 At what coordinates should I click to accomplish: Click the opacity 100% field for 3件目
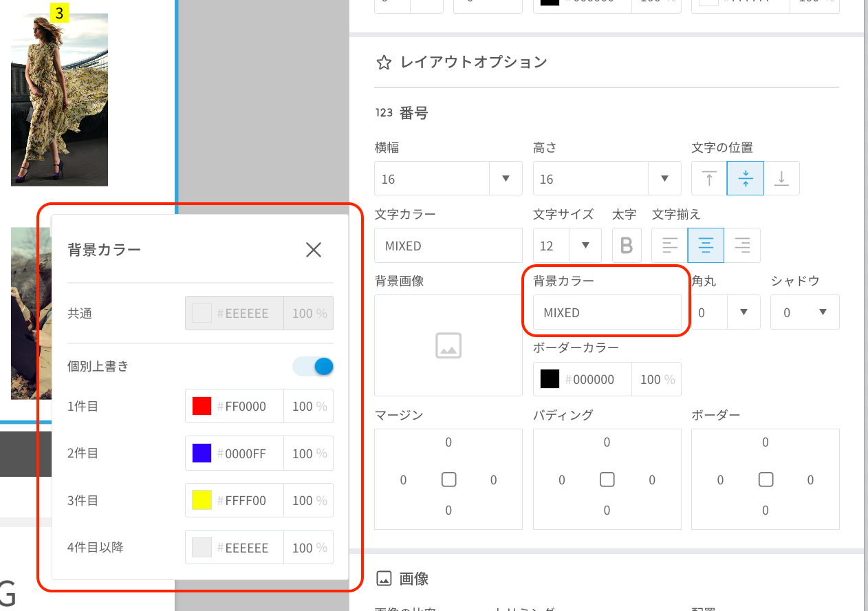coord(309,500)
